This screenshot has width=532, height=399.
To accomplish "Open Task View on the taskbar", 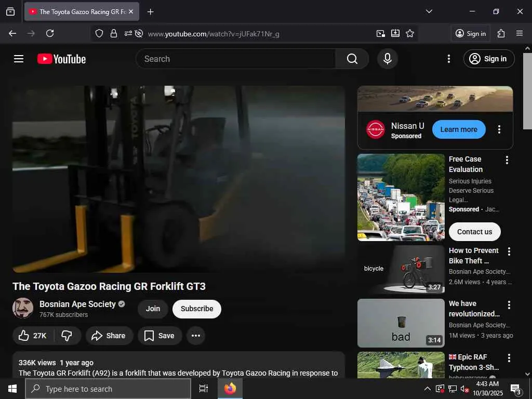I will pos(204,389).
